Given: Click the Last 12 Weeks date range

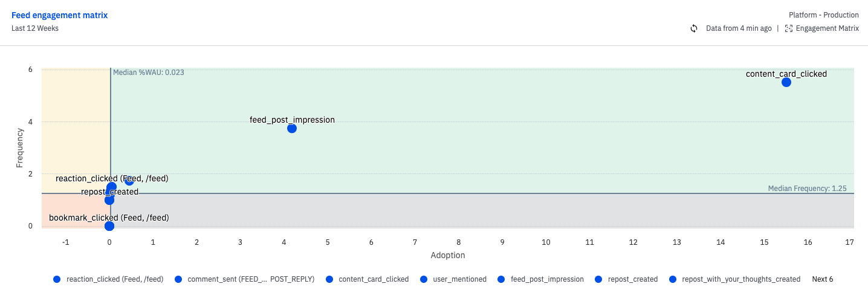Looking at the screenshot, I should click(35, 28).
